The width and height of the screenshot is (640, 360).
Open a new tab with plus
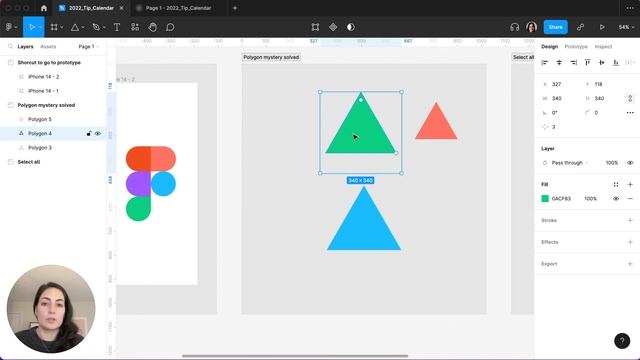235,8
